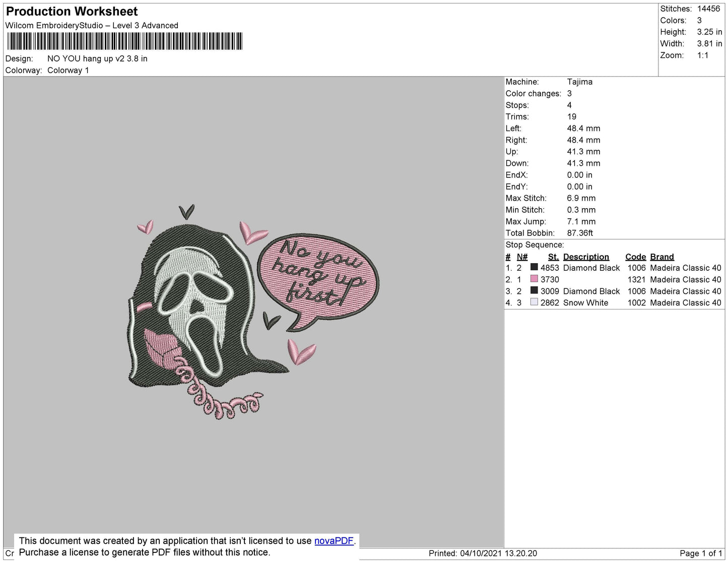Click the barcode under the Wilcom title
The image size is (728, 563).
click(124, 41)
